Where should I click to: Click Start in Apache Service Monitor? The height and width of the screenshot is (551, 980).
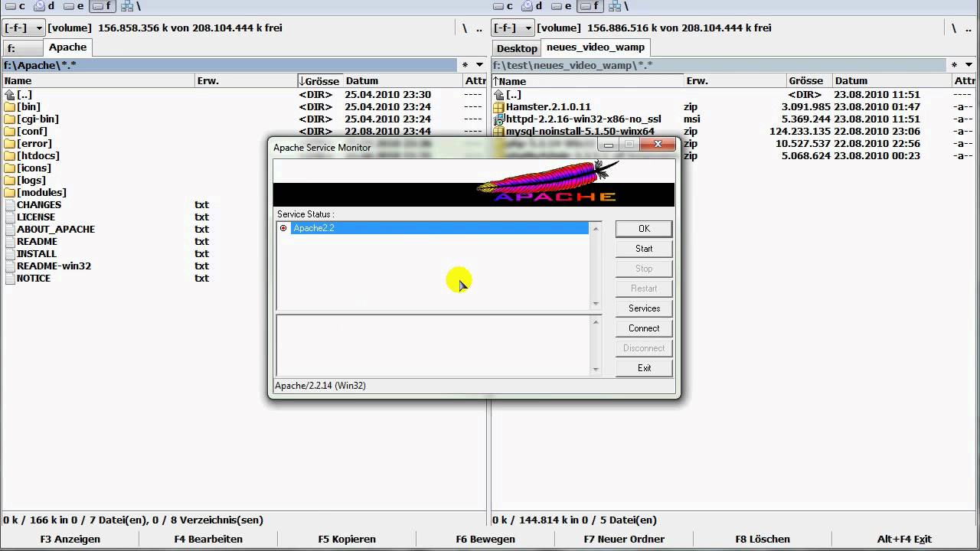point(644,249)
